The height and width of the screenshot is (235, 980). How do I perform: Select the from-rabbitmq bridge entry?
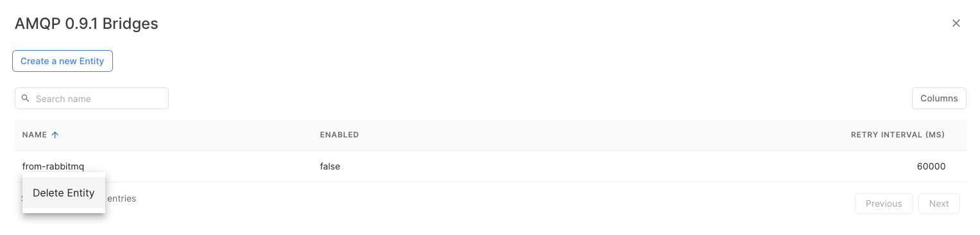[53, 166]
